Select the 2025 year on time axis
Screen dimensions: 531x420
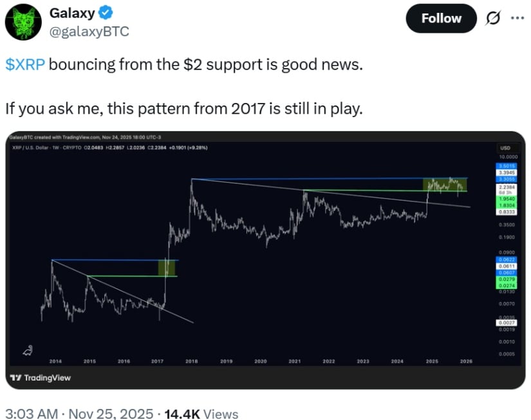click(432, 361)
